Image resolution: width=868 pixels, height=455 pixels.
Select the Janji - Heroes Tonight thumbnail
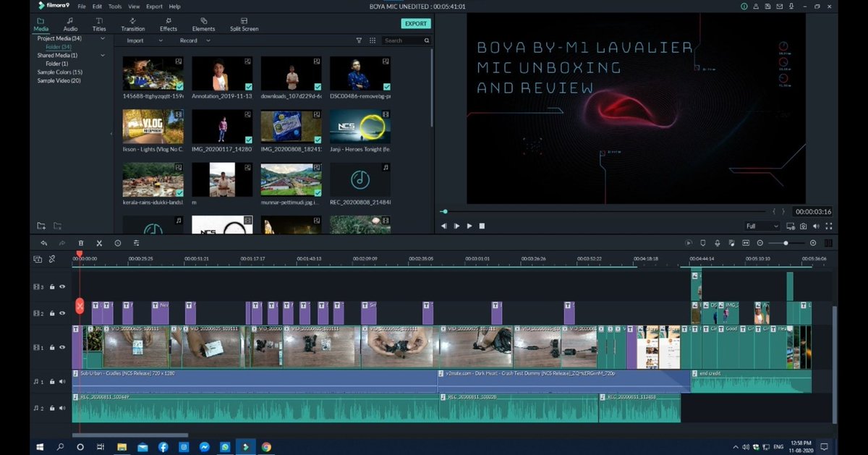click(359, 127)
